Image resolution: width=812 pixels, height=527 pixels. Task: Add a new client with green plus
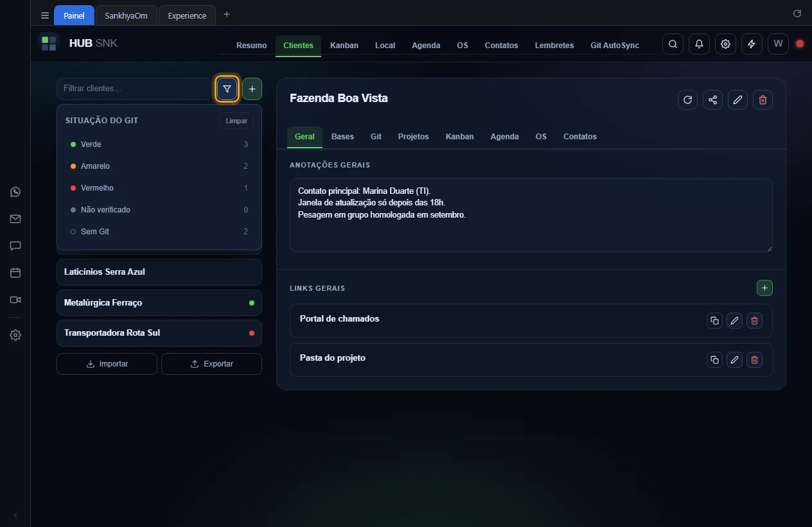click(252, 89)
